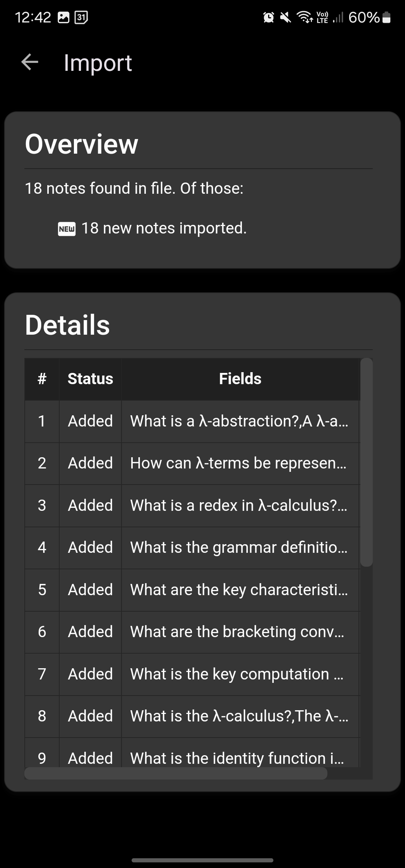Image resolution: width=405 pixels, height=868 pixels.
Task: Select row 3 'What is a redex in λ-calculus?'
Action: (x=192, y=506)
